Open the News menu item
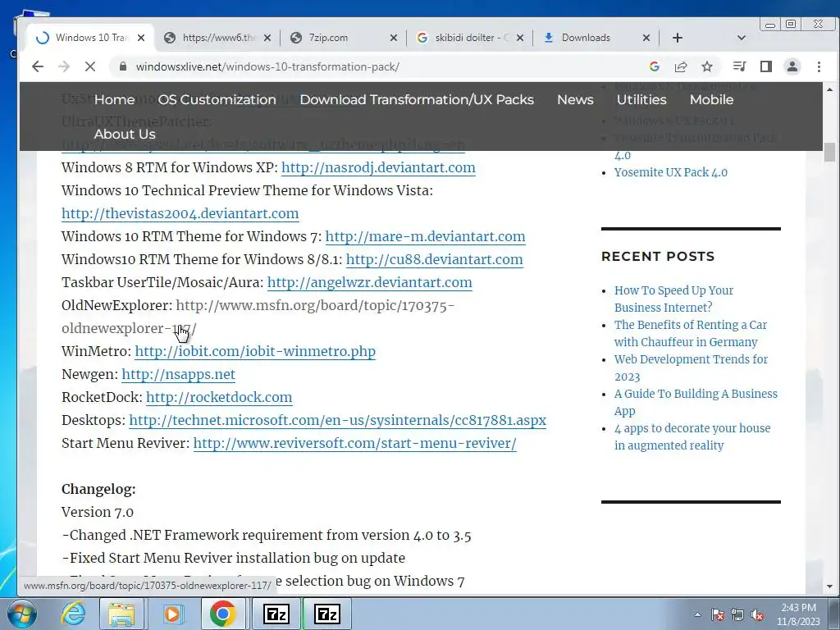 (x=575, y=99)
